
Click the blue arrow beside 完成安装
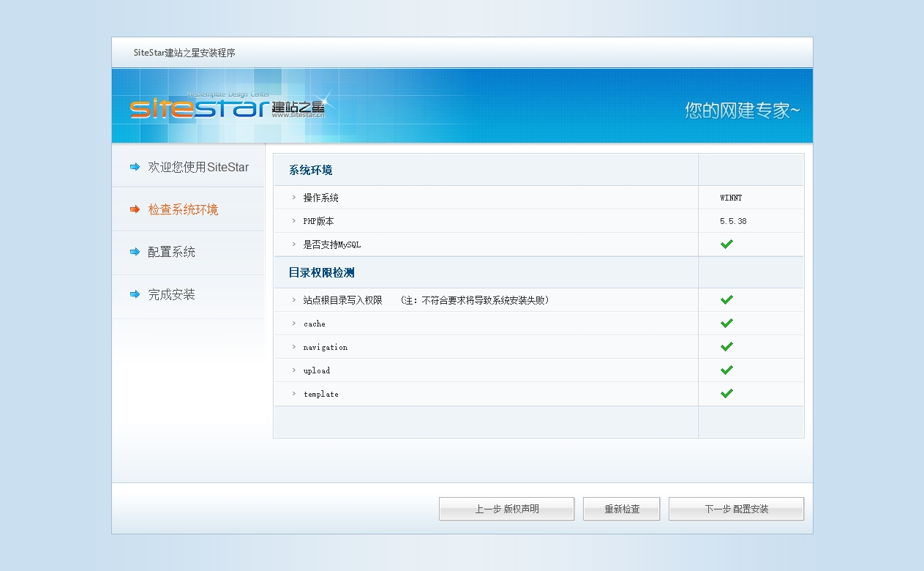click(x=135, y=294)
